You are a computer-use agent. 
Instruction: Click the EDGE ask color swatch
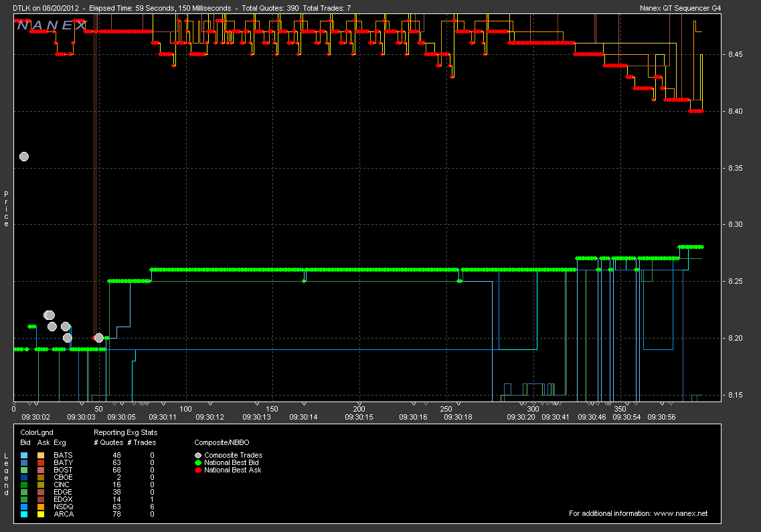click(41, 492)
